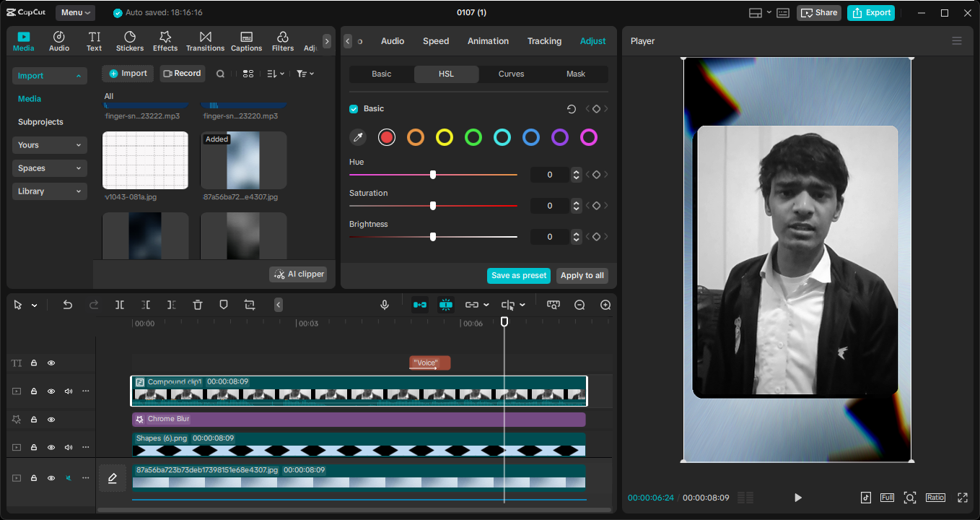Image resolution: width=980 pixels, height=520 pixels.
Task: Open the Effects panel icon
Action: 165,41
